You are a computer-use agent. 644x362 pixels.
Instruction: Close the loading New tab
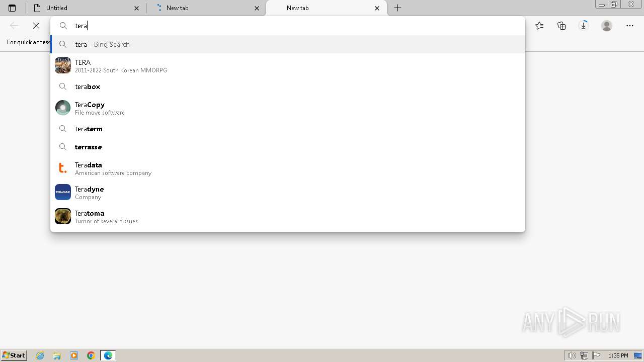pyautogui.click(x=257, y=8)
